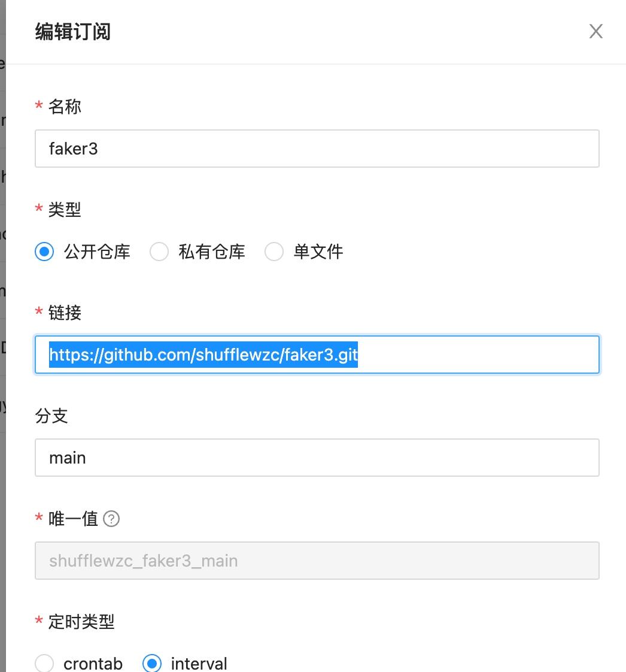Open the help tooltip beside 唯一值
Viewport: 626px width, 672px height.
[113, 519]
